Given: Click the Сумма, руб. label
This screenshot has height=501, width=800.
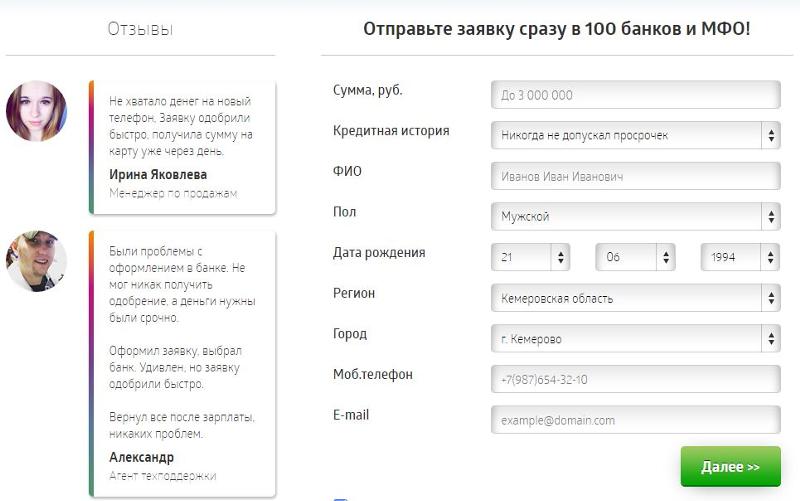Looking at the screenshot, I should [x=367, y=90].
